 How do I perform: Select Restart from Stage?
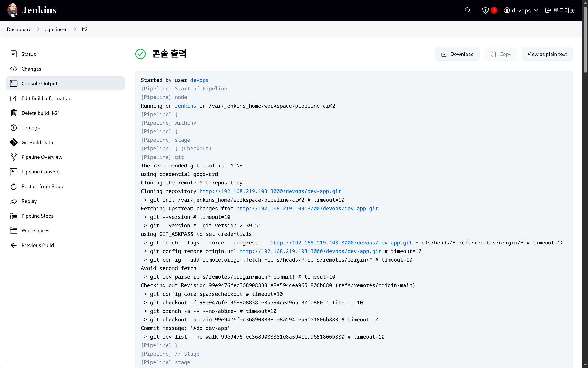click(65, 187)
